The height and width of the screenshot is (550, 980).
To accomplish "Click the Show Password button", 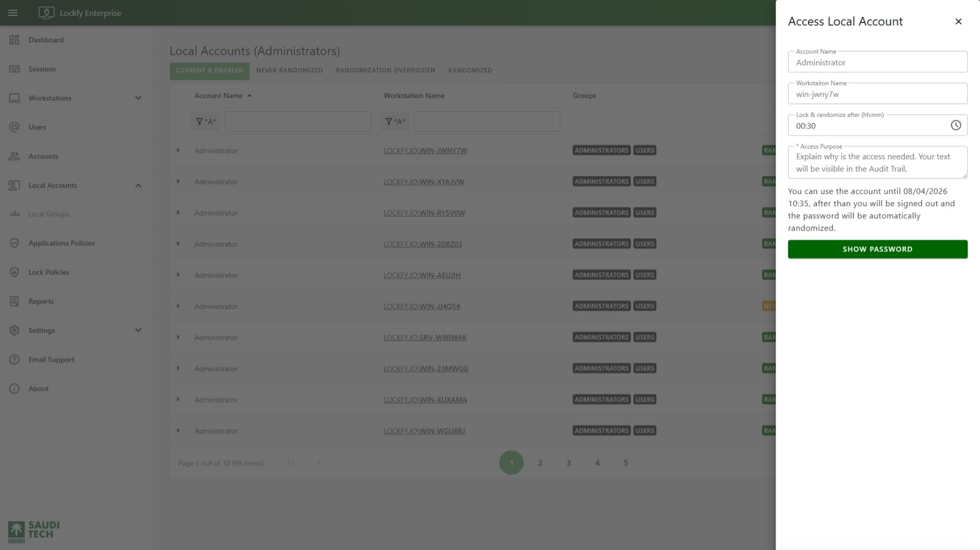I will 878,249.
